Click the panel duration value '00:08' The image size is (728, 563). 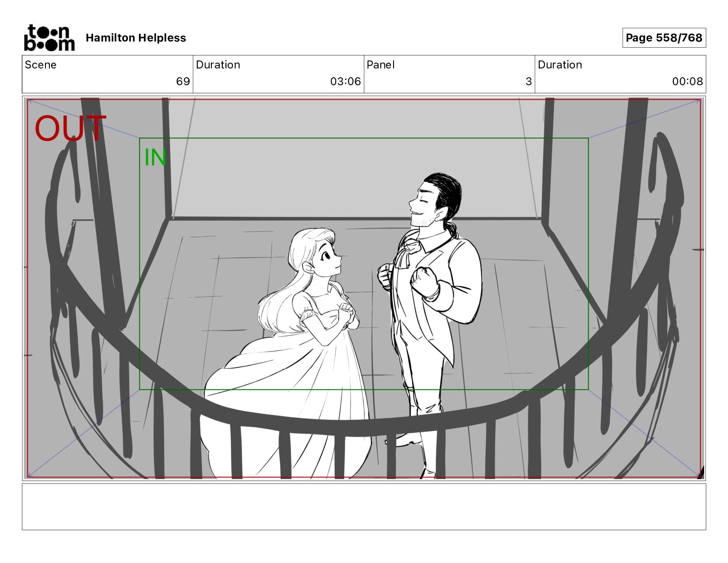(x=687, y=81)
